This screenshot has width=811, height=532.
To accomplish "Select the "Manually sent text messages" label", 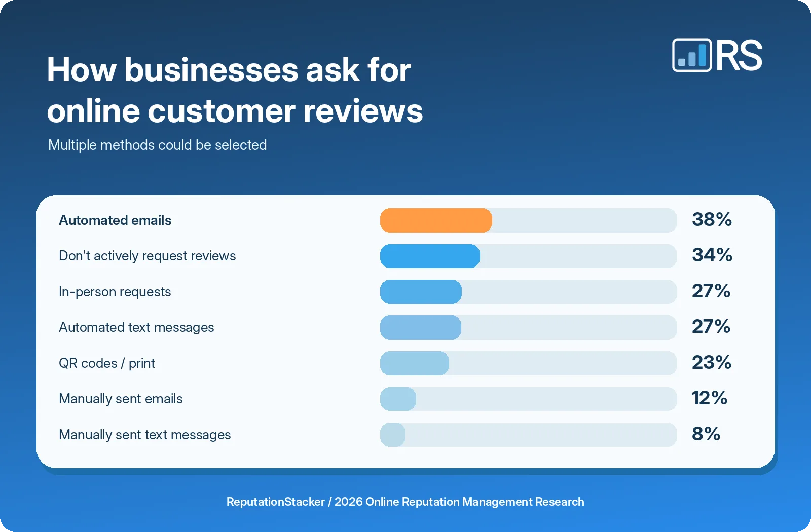I will tap(145, 435).
